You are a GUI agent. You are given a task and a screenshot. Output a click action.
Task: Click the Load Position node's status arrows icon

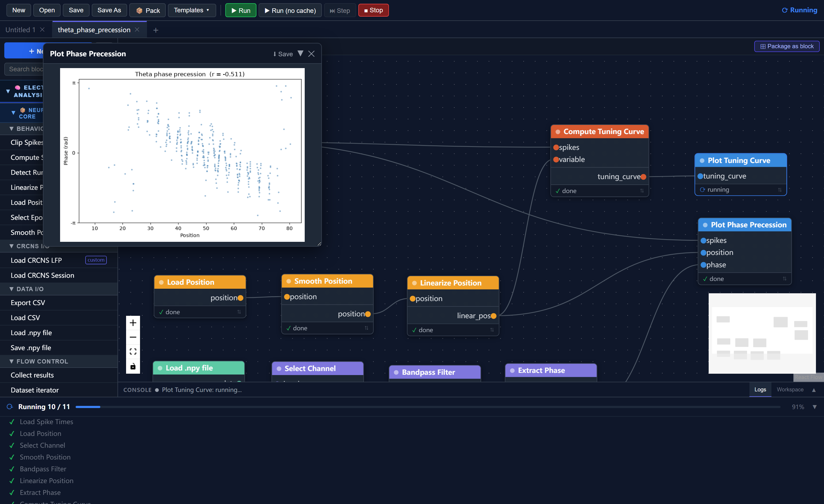[239, 312]
